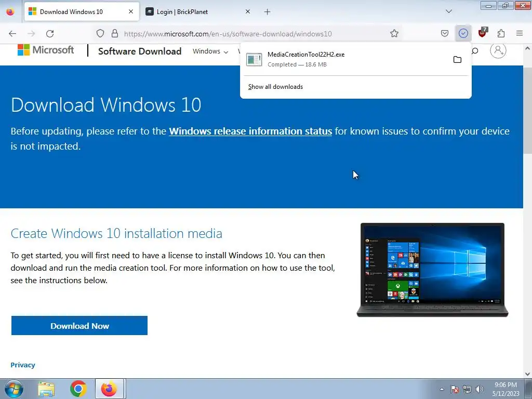Click the vertical scrollbar thumb
The width and height of the screenshot is (532, 399).
tap(528, 110)
